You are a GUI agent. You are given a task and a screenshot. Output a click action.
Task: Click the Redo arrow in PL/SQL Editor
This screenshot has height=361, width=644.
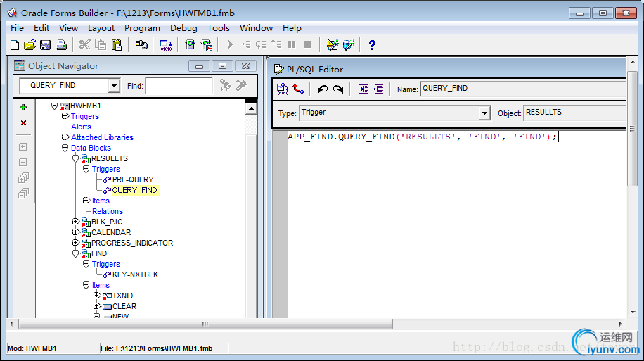(338, 89)
